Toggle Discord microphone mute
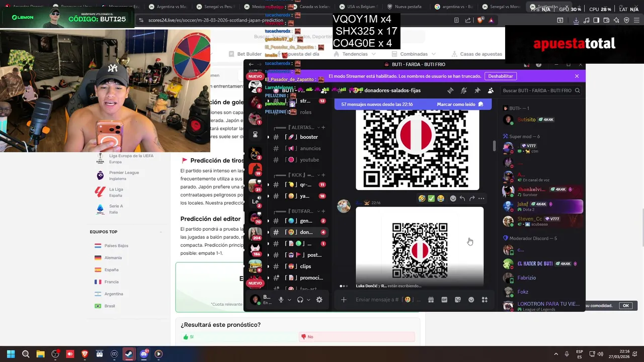 click(281, 300)
